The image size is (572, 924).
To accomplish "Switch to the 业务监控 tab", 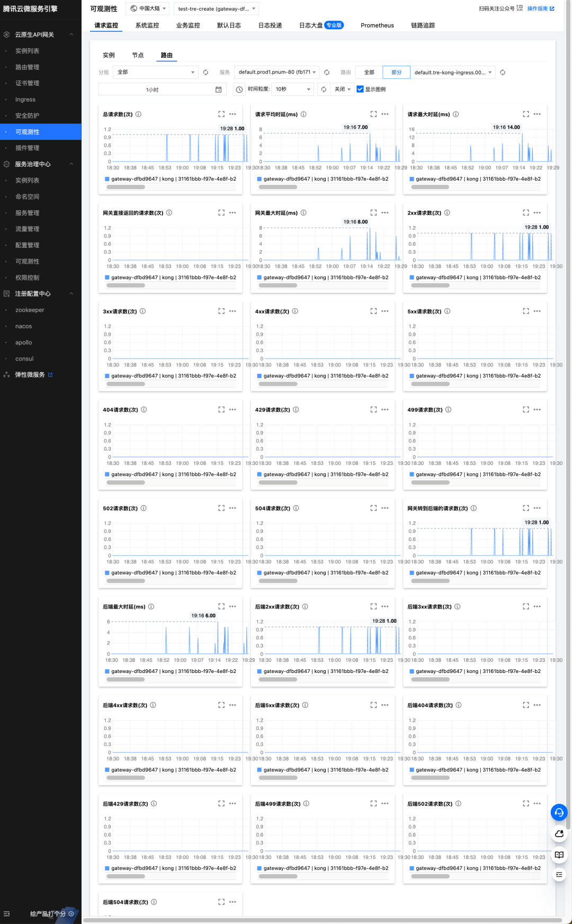I will 188,25.
